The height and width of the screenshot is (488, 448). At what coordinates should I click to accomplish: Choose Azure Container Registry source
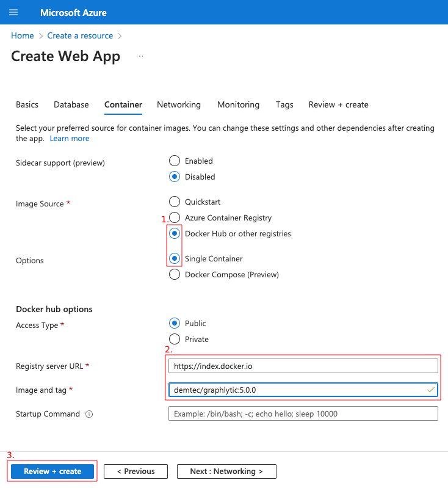coord(175,217)
